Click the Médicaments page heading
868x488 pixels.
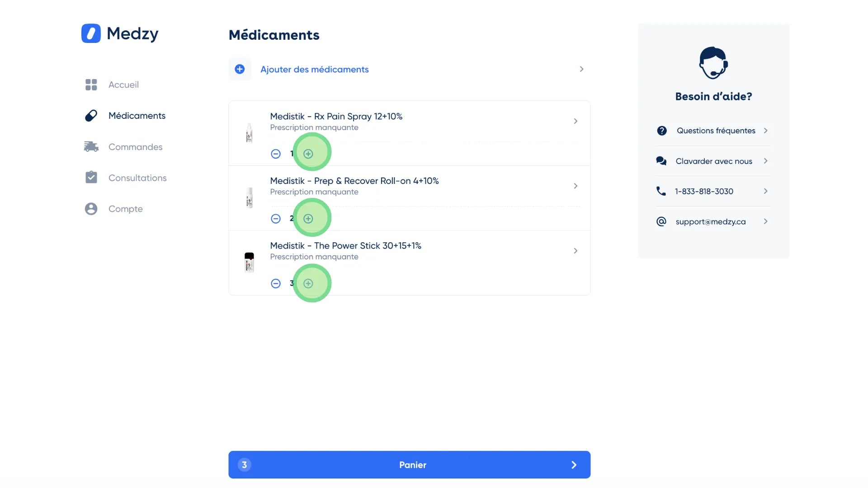[x=274, y=35]
